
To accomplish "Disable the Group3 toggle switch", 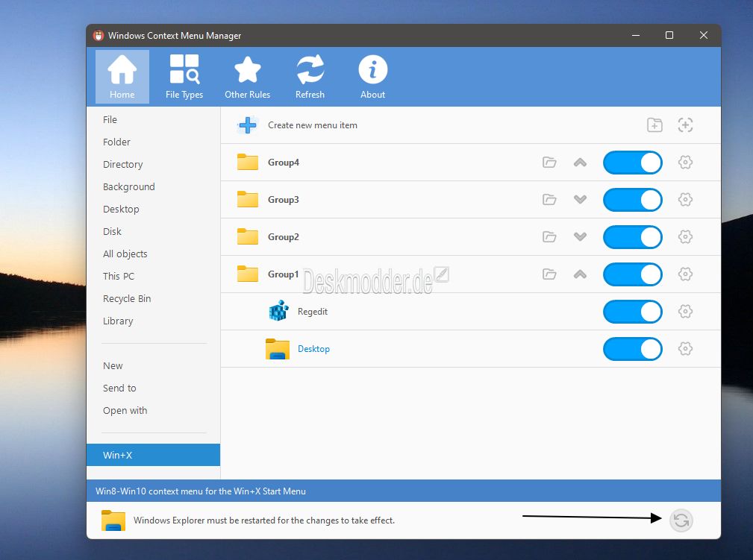I will coord(632,200).
